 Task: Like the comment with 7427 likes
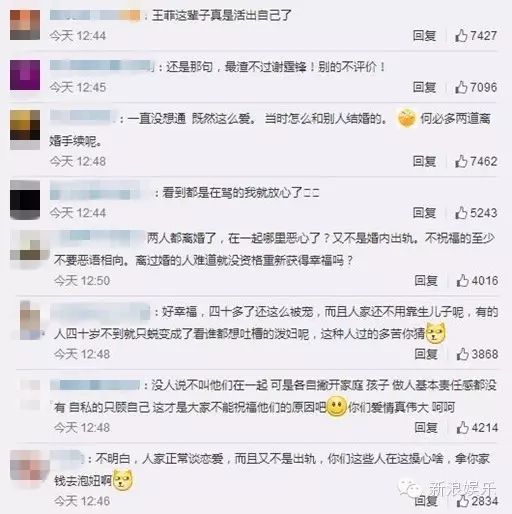coord(461,35)
